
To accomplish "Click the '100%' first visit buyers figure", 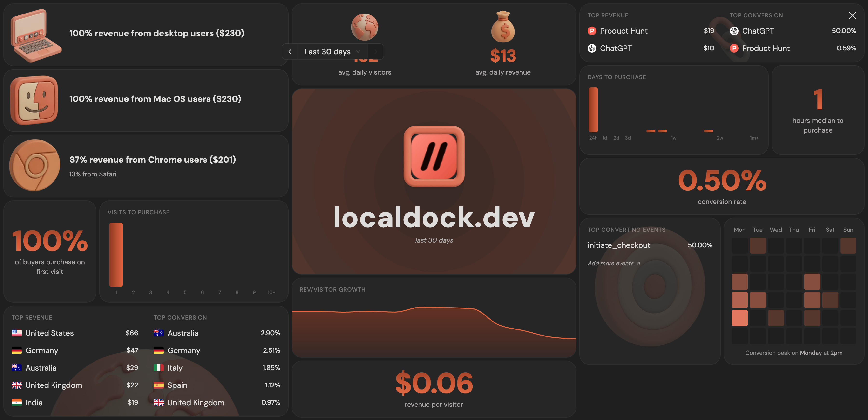I will 50,241.
